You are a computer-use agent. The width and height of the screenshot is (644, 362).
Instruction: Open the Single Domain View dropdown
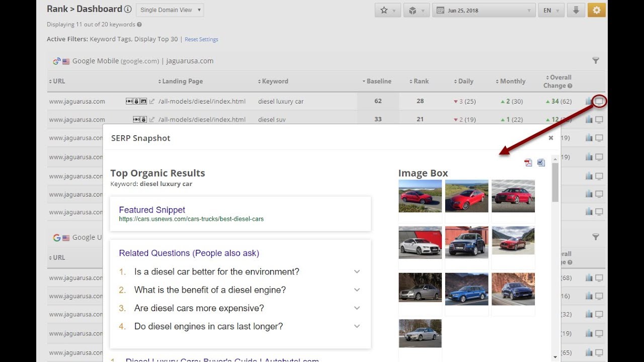(170, 10)
